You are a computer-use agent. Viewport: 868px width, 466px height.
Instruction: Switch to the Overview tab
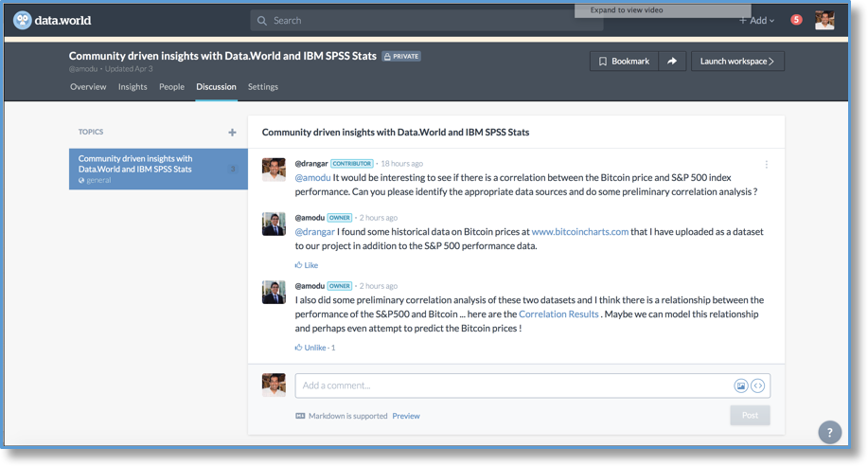point(88,86)
